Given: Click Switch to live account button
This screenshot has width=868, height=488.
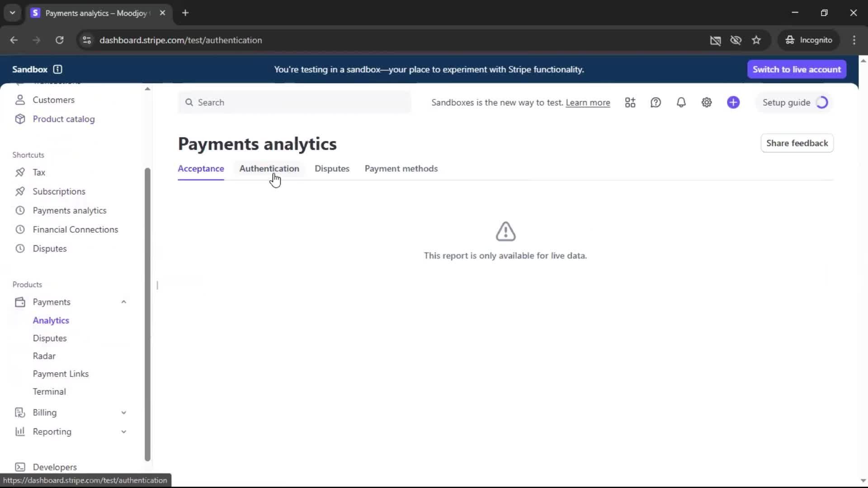Looking at the screenshot, I should pos(797,69).
